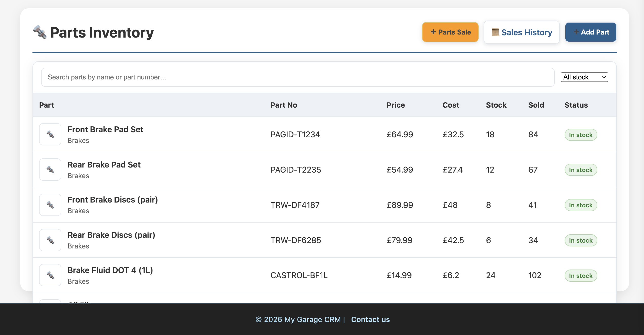Click the Front Brake Pad Set thumbnail icon
644x335 pixels.
tap(50, 134)
